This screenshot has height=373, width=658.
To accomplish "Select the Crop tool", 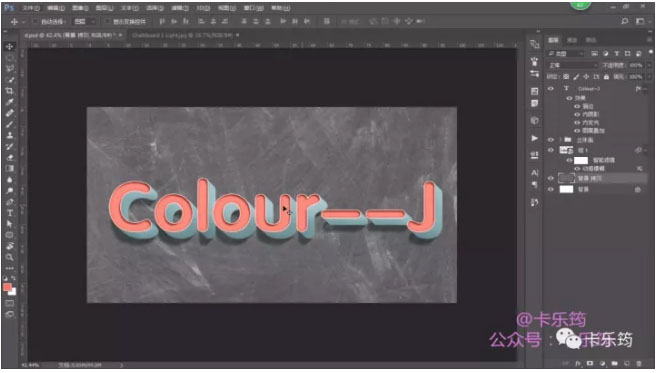I will (9, 91).
